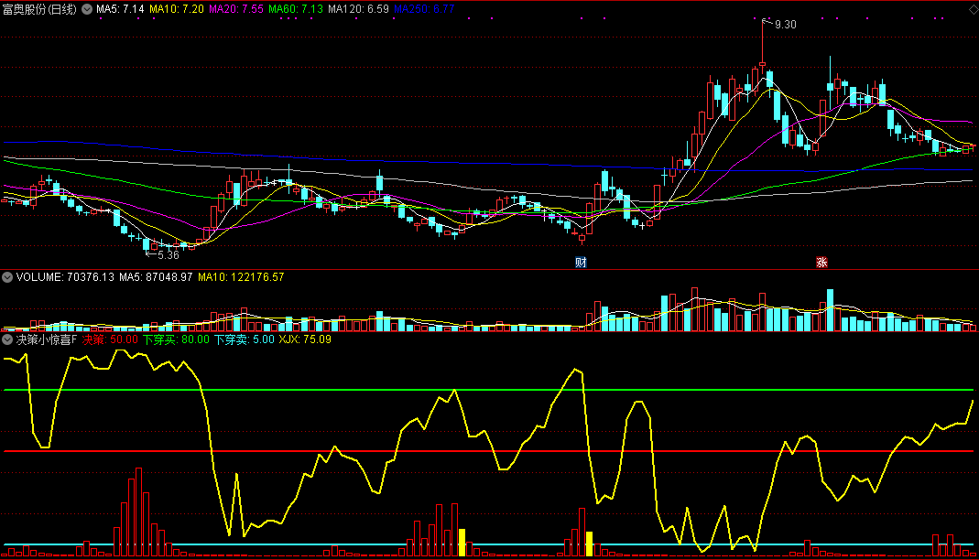
Task: Select the MA60: 7.13 label
Action: pyautogui.click(x=296, y=9)
